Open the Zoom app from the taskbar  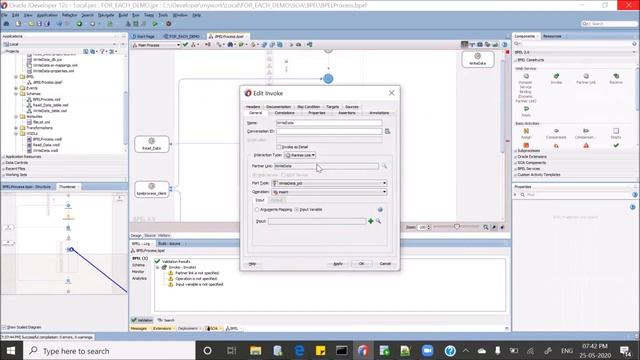[427, 351]
